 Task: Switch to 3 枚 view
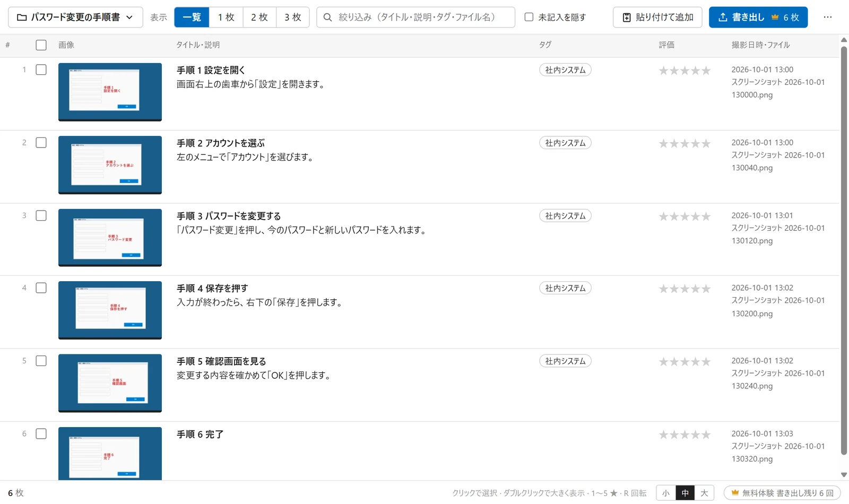293,17
